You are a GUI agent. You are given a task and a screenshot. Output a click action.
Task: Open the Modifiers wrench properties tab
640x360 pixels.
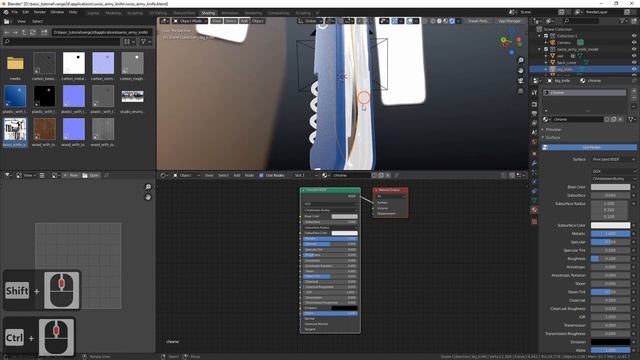click(x=534, y=163)
